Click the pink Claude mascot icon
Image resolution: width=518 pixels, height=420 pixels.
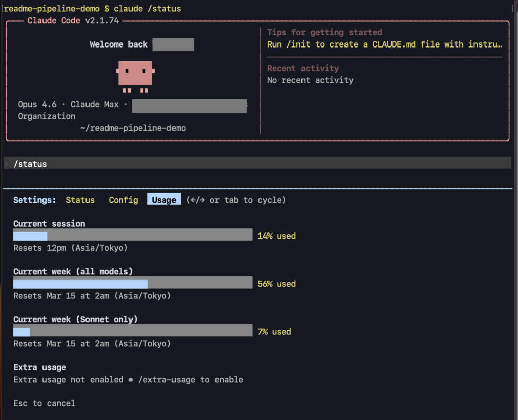tap(135, 75)
